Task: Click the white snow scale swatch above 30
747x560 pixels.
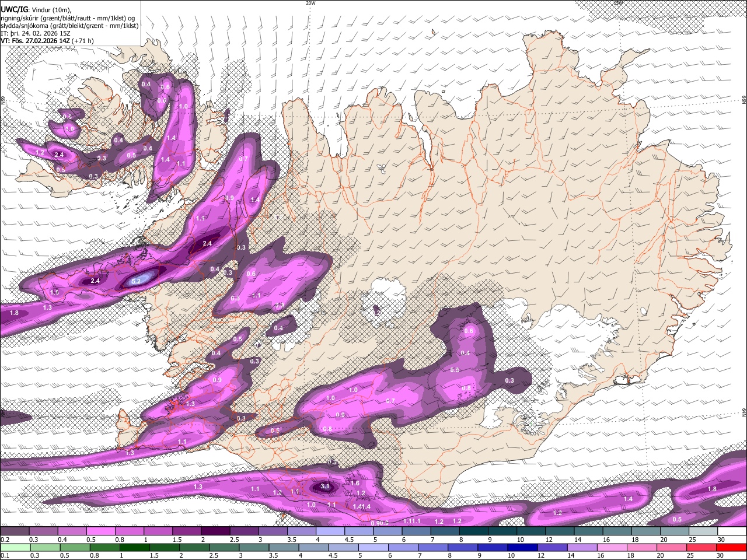Action: point(731,531)
